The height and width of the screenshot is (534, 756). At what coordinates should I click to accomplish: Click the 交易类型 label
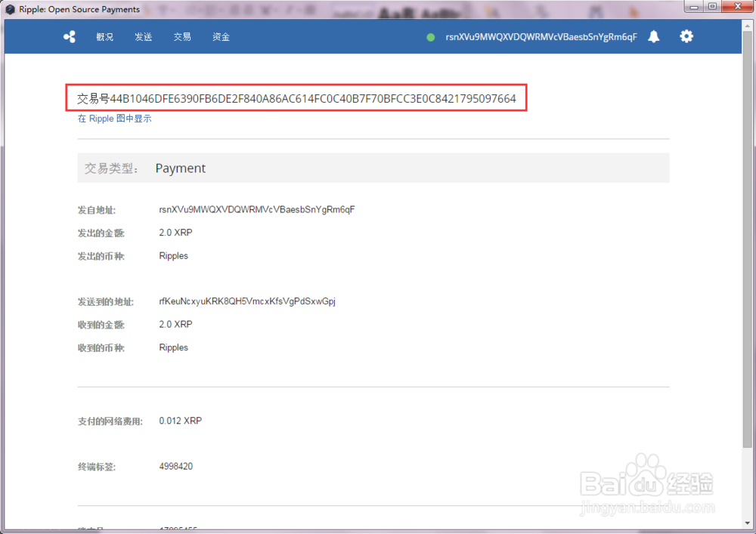[112, 168]
